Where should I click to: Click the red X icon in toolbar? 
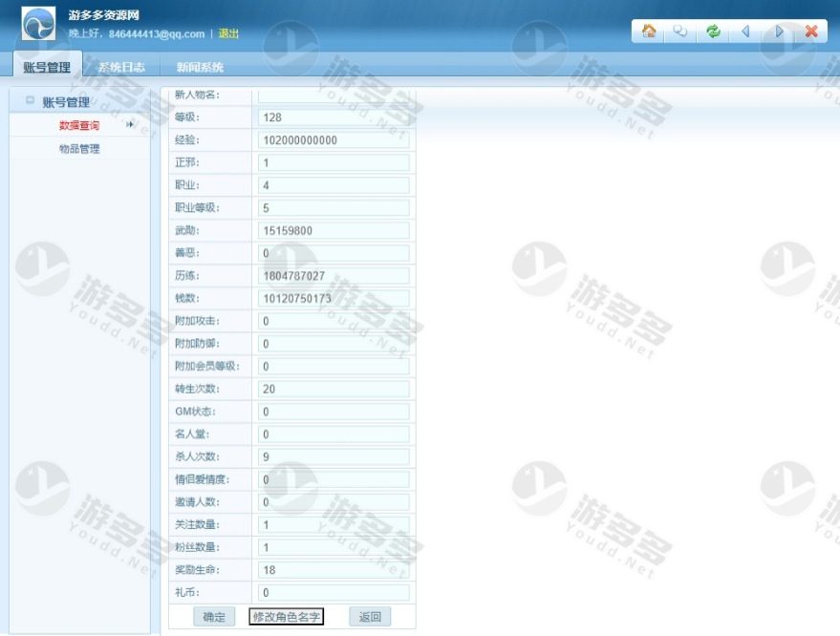[x=811, y=32]
